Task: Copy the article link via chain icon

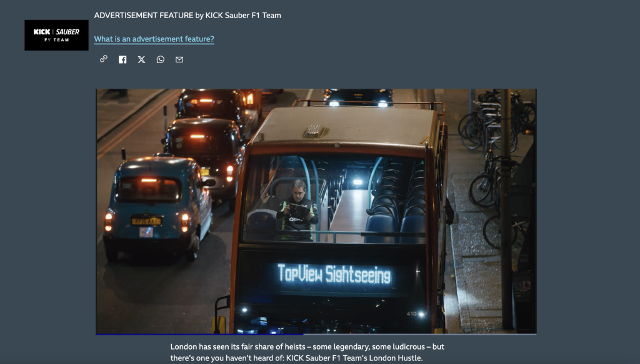Action: coord(104,59)
